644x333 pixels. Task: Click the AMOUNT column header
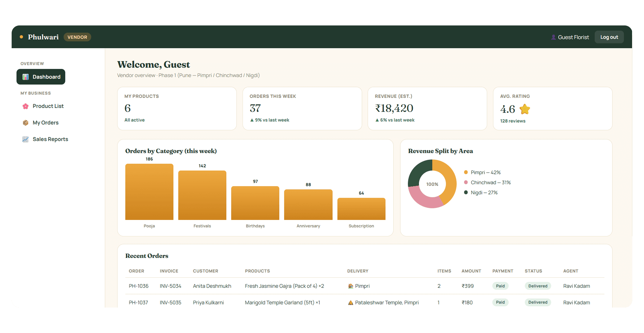tap(471, 271)
